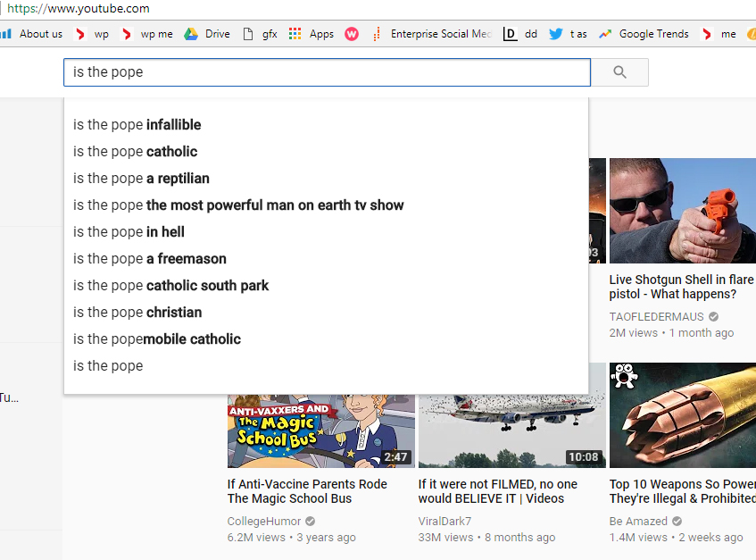Choose 'is the popemobile catholic' suggestion

coord(157,339)
